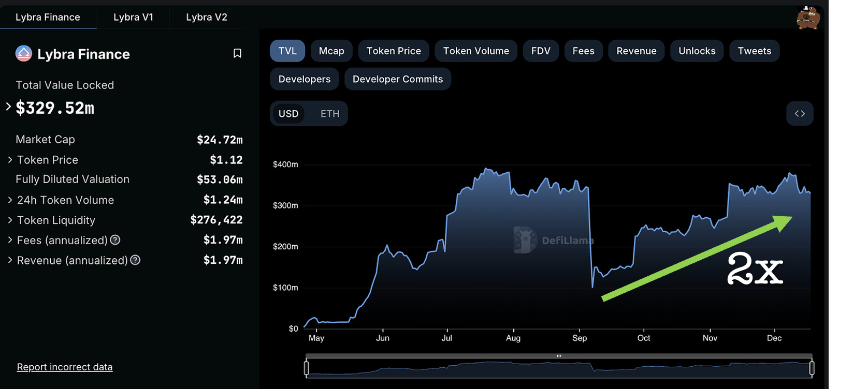The image size is (868, 389).
Task: Switch to Lybra V1 tab
Action: [x=134, y=17]
